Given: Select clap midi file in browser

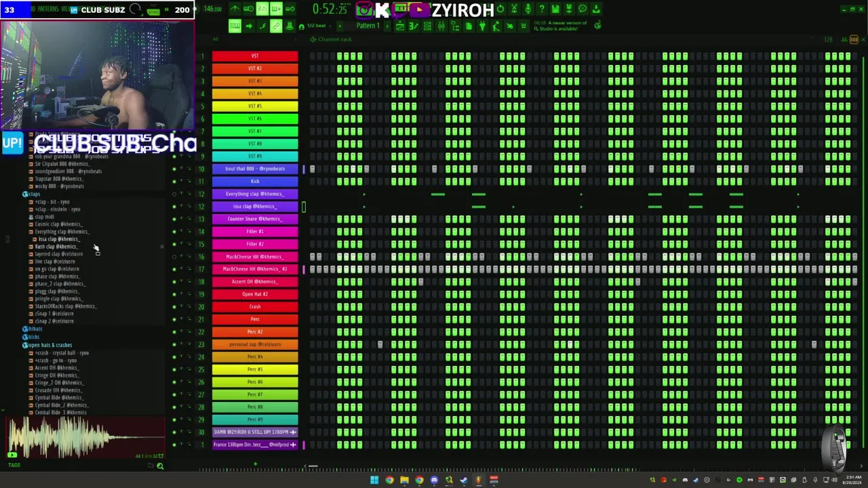Looking at the screenshot, I should pyautogui.click(x=44, y=217).
